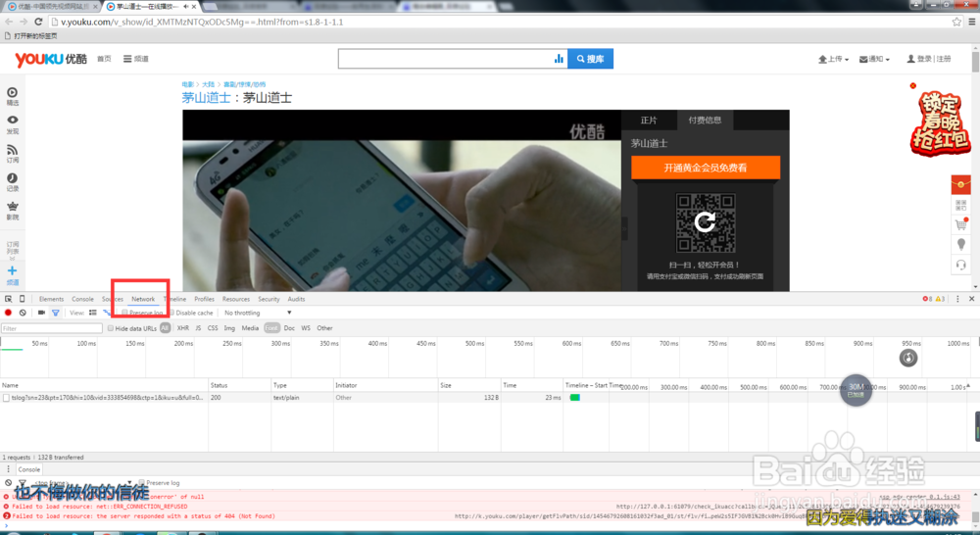Click the shopping cart icon on the right rail

pyautogui.click(x=961, y=224)
